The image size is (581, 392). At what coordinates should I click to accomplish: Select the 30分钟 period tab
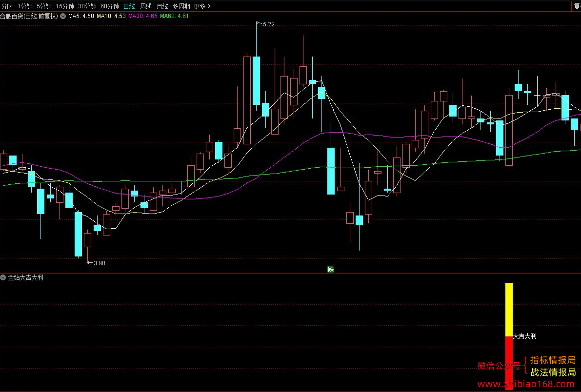click(x=87, y=6)
